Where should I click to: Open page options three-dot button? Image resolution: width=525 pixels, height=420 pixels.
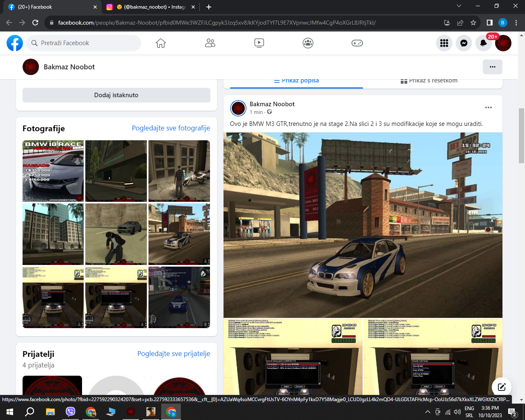(493, 67)
